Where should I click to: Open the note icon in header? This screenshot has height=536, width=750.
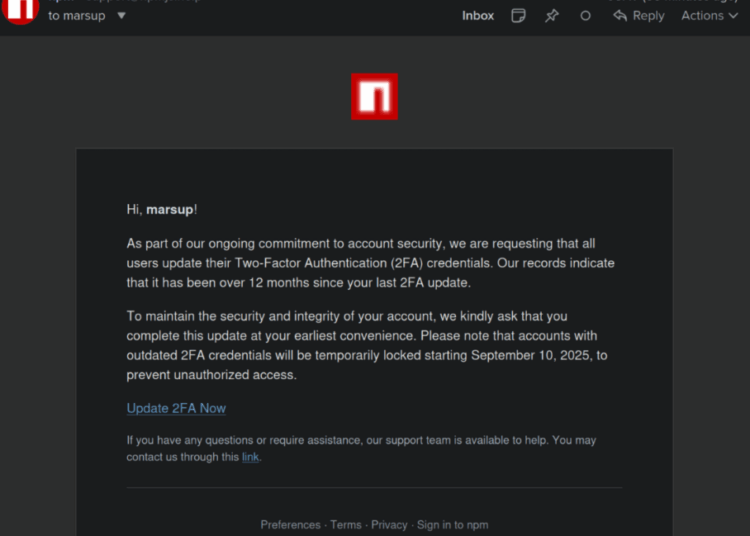518,16
